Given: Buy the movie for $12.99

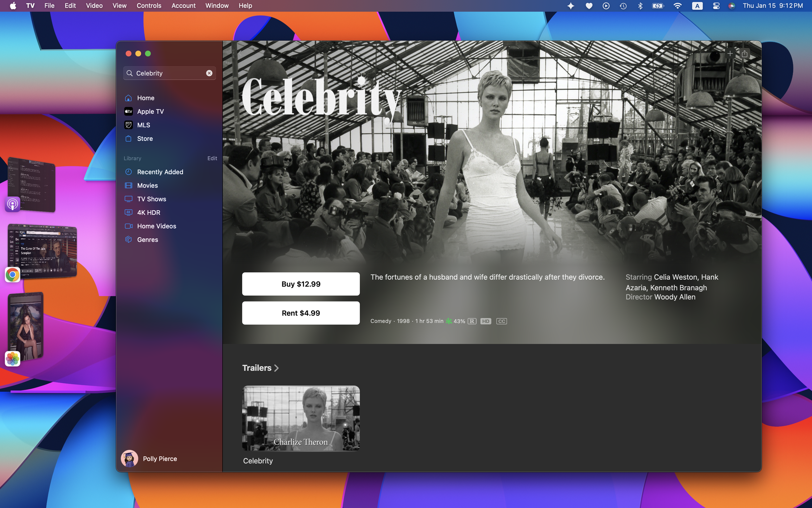Looking at the screenshot, I should (300, 284).
